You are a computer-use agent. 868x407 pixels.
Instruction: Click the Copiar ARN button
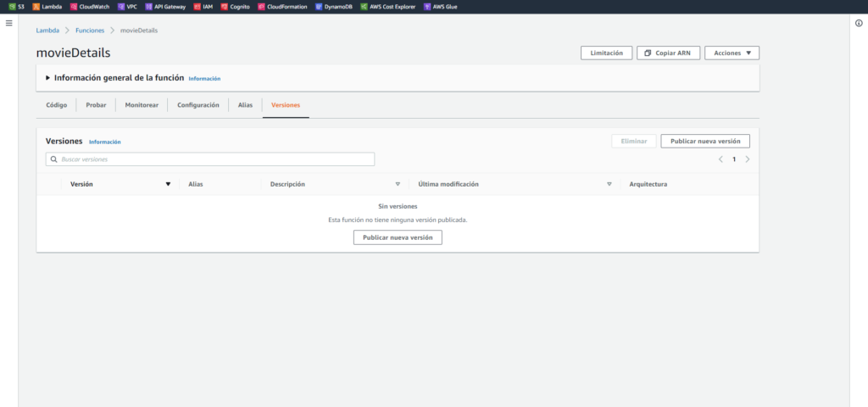coord(668,53)
